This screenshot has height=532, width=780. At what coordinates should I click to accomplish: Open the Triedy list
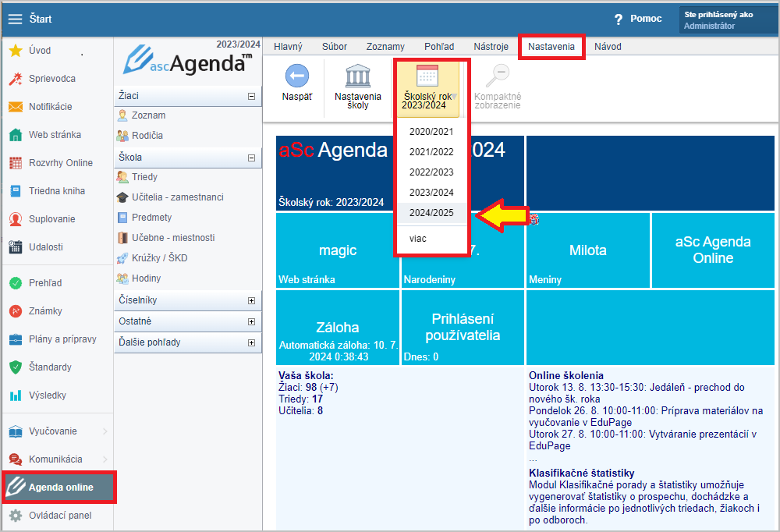click(144, 177)
